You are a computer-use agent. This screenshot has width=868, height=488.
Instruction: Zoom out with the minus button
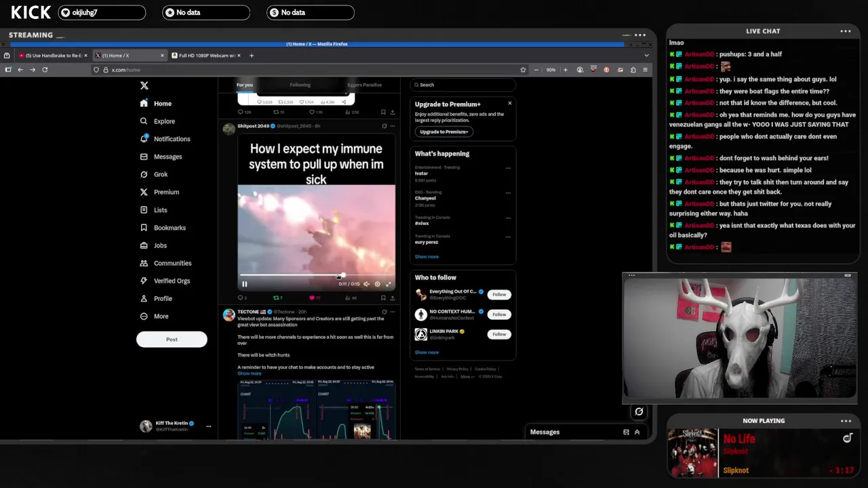click(536, 70)
